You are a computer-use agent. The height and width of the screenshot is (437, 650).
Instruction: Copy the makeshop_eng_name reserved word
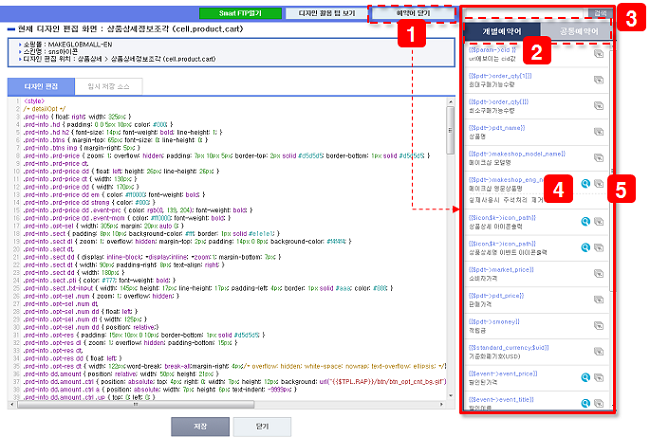(x=599, y=184)
